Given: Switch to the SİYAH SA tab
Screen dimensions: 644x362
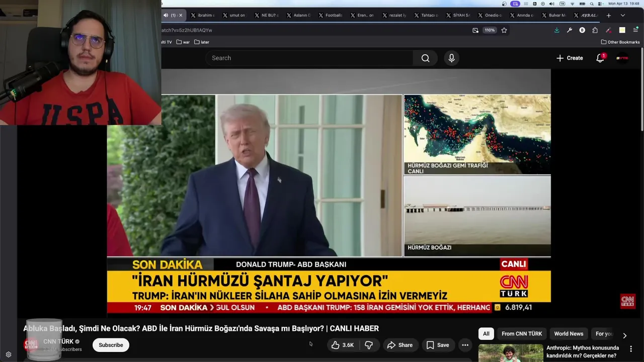Looking at the screenshot, I should coord(458,16).
